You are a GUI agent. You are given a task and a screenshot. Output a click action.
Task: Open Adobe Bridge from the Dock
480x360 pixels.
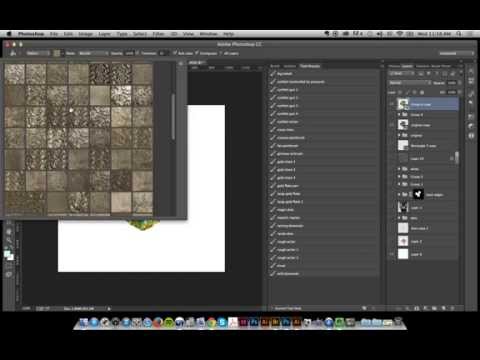(276, 322)
